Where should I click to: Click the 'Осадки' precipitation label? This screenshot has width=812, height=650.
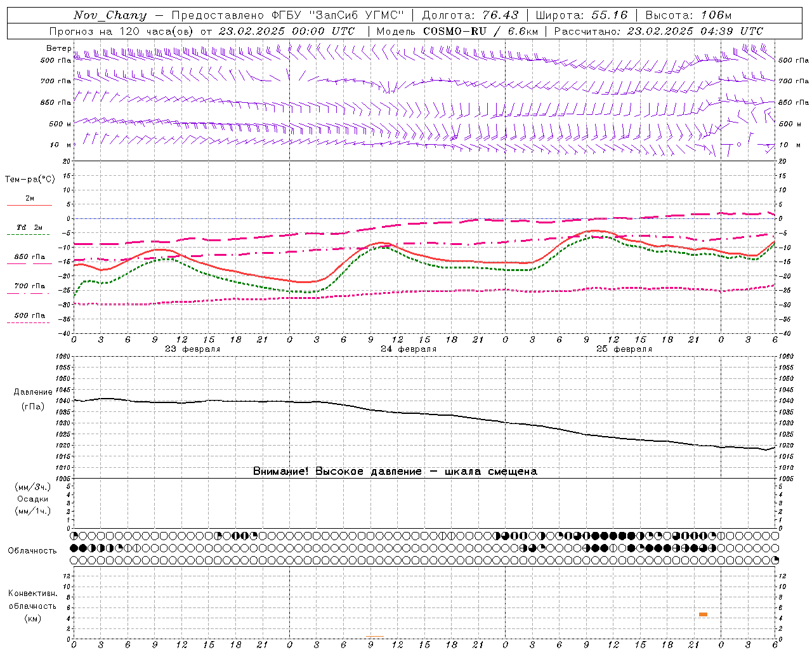pyautogui.click(x=32, y=499)
